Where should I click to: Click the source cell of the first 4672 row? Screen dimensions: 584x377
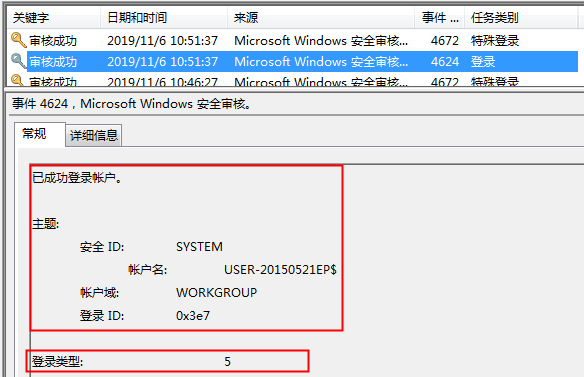[321, 41]
